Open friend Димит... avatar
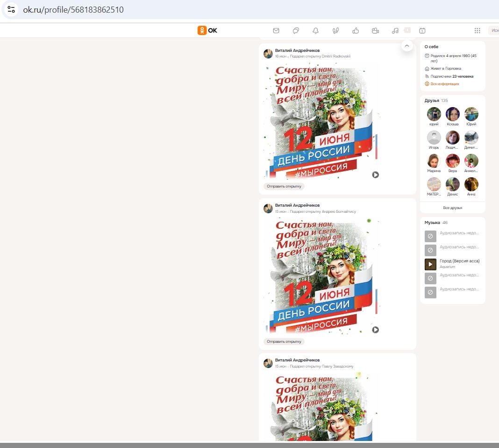This screenshot has height=448, width=499. coord(471,137)
